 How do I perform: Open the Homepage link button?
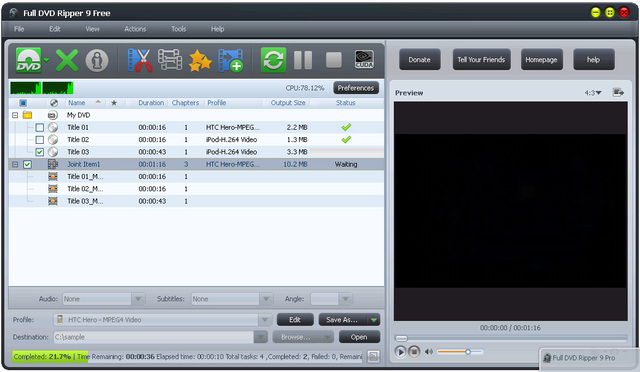(541, 60)
